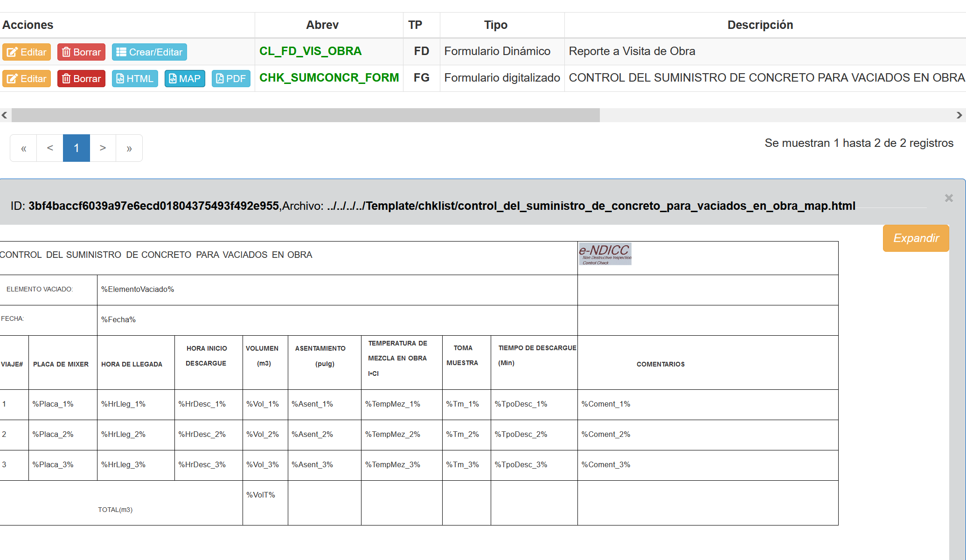
Task: Sort by the Abrev column header
Action: pos(322,25)
